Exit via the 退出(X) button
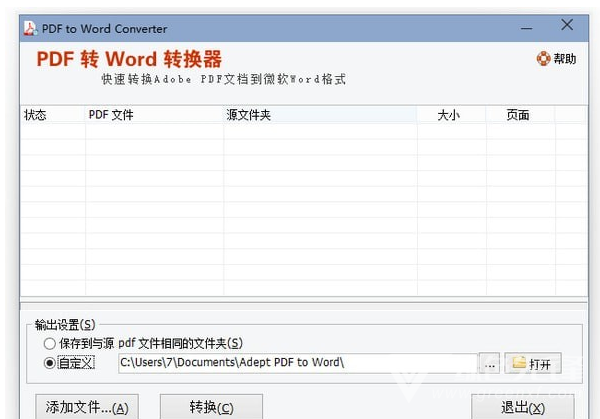 click(x=523, y=407)
